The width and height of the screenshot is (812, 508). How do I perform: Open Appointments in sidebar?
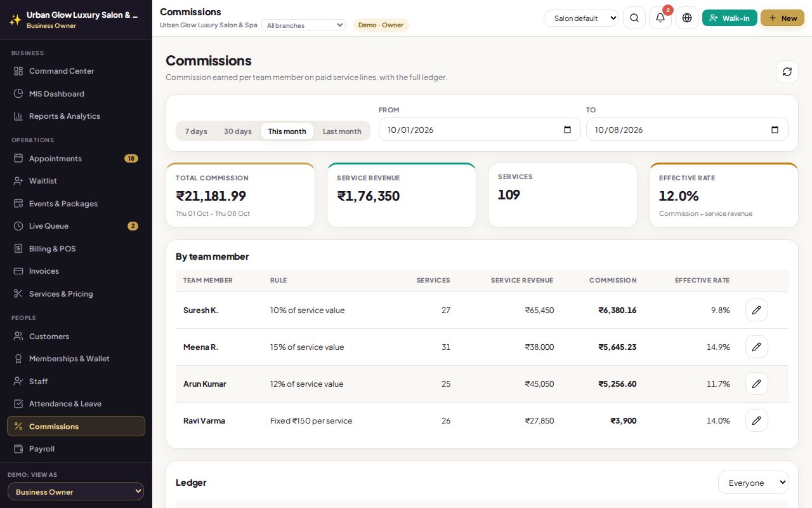pos(76,158)
